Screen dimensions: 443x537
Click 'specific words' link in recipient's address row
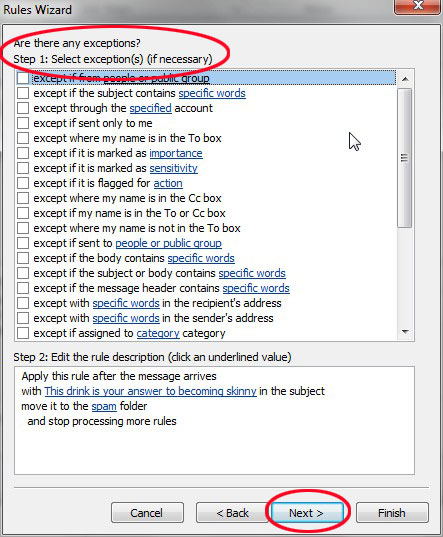click(126, 303)
